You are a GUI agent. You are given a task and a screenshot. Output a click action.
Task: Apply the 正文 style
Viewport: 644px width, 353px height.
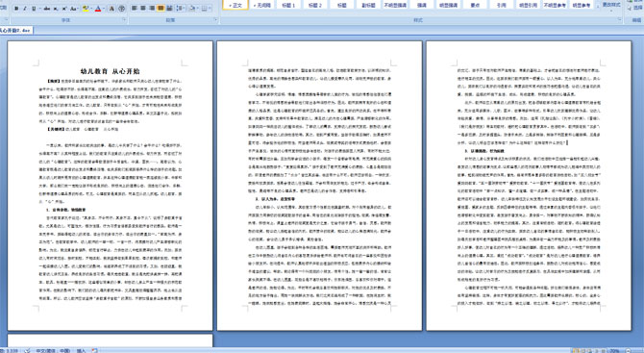tap(235, 5)
